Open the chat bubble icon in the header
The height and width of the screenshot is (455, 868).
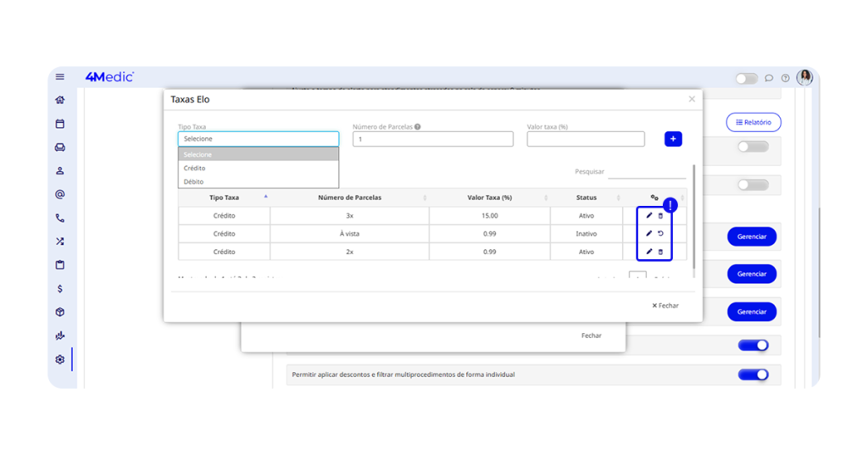click(769, 78)
